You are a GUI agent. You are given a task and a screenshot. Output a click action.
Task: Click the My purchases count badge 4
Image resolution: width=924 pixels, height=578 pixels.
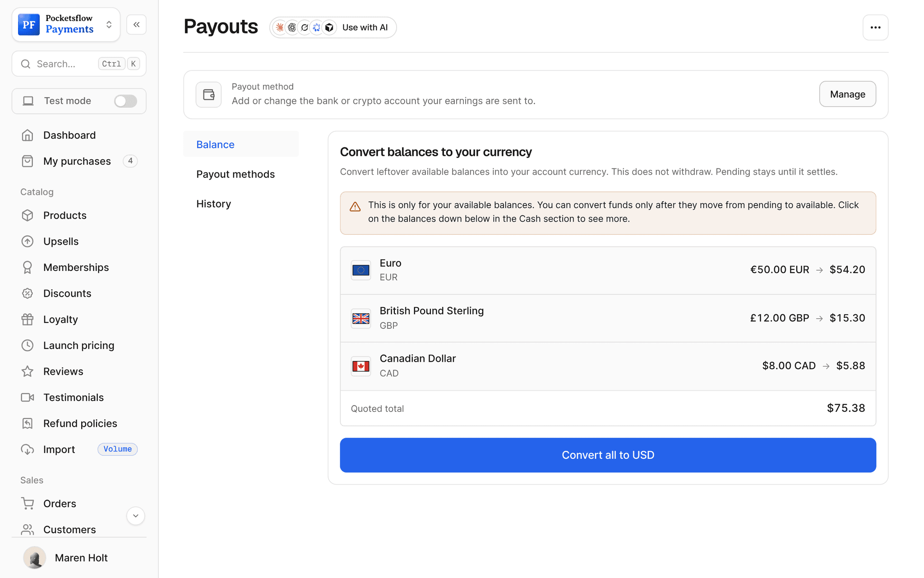pyautogui.click(x=130, y=161)
